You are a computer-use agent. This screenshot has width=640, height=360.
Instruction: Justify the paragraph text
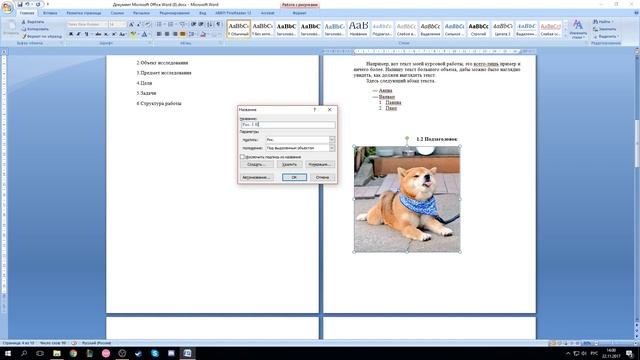coord(182,34)
